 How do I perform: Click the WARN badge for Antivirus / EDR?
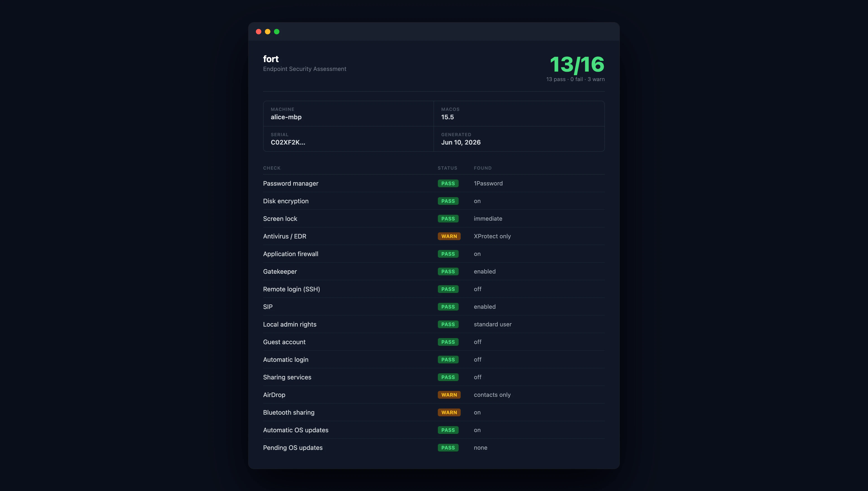coord(449,236)
